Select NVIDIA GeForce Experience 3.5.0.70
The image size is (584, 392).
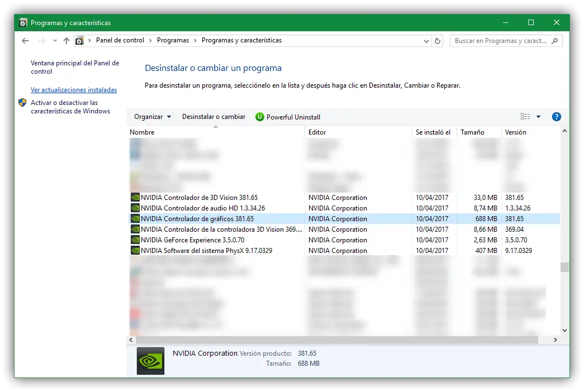[344, 240]
